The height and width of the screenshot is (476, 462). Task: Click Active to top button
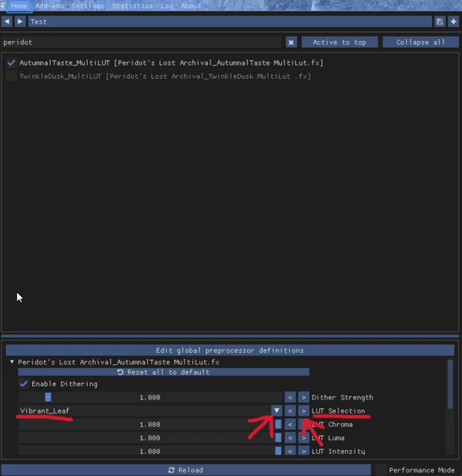click(339, 42)
